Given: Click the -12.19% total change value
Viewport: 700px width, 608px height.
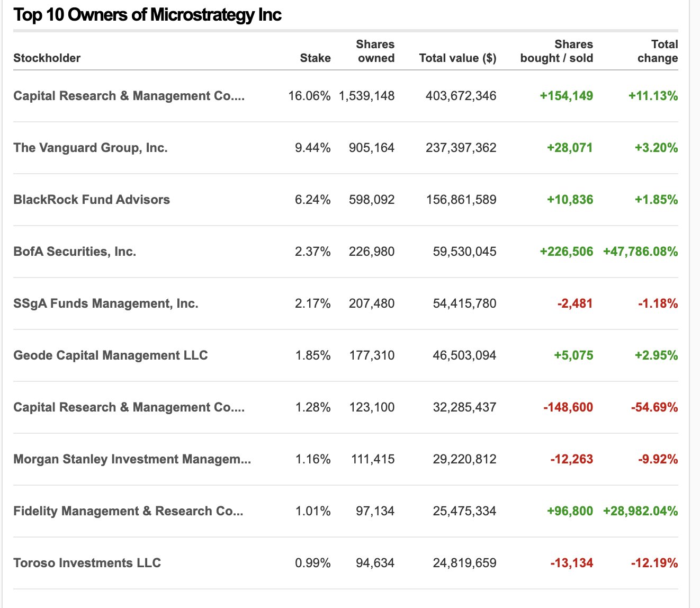Looking at the screenshot, I should [654, 563].
